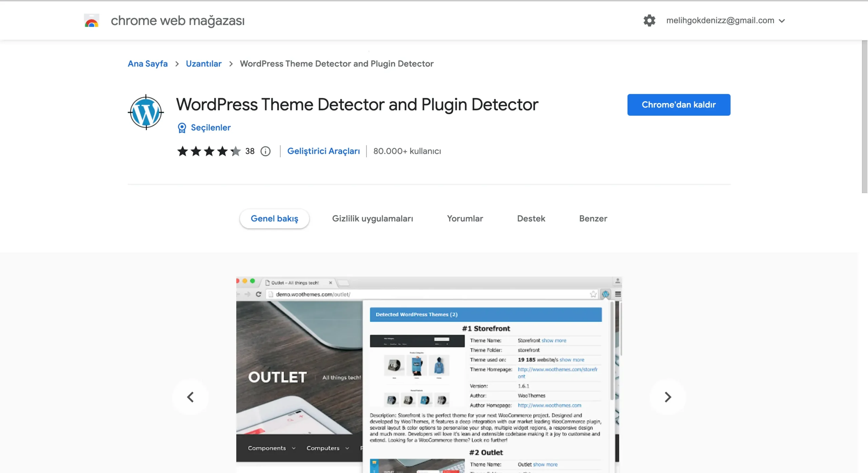
Task: Show the previous screenshot with left arrow
Action: pos(190,397)
